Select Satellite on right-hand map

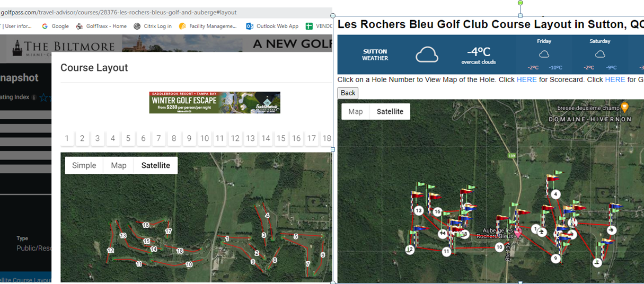click(390, 111)
